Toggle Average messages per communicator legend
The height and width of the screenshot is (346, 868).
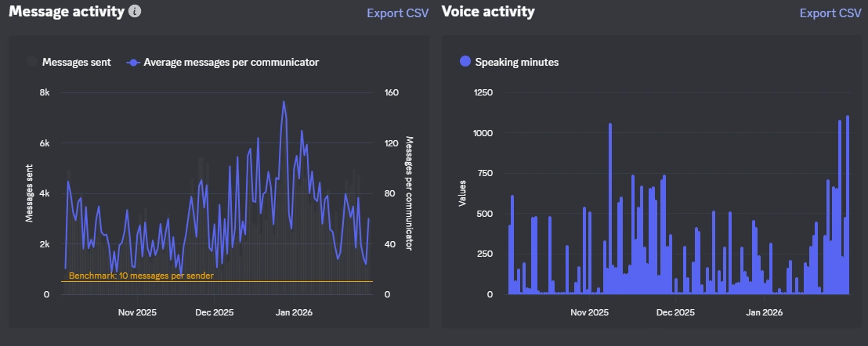222,63
